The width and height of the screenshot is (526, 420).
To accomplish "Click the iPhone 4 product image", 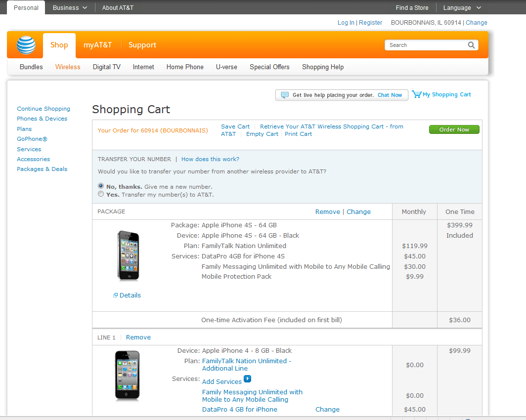I will pos(127,375).
